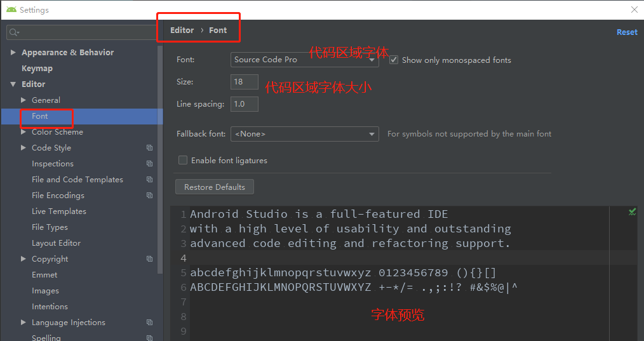Expand the General tree node
The image size is (644, 341).
(x=23, y=100)
